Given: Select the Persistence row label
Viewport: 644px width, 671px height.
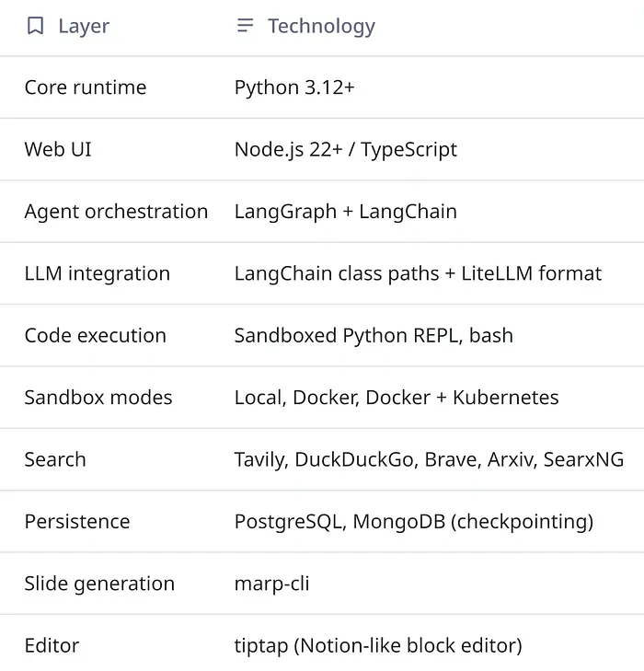Looking at the screenshot, I should [x=77, y=522].
